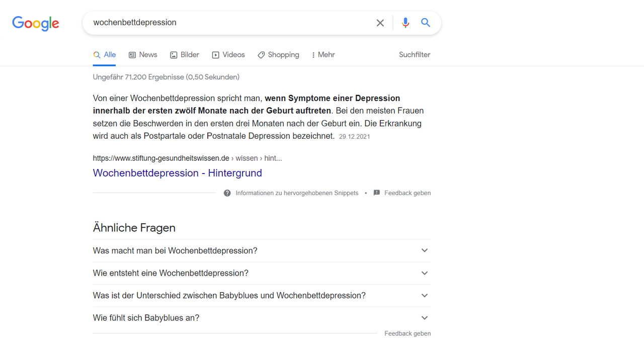Switch to the Videos tab

click(228, 55)
